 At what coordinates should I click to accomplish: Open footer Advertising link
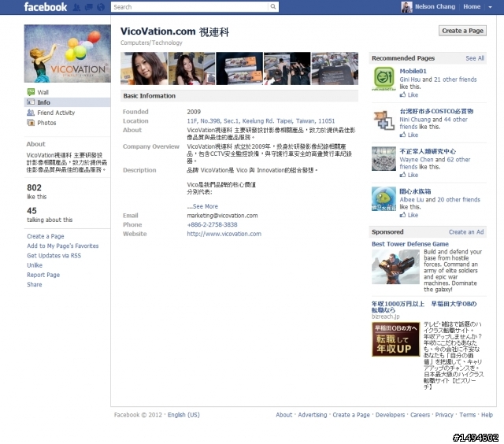coord(313,415)
